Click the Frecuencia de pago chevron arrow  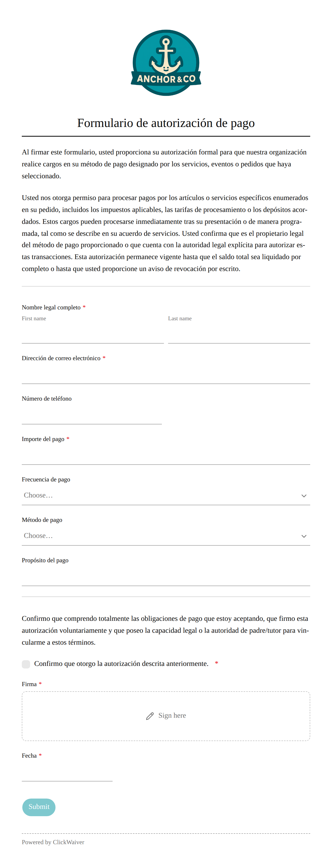(304, 496)
